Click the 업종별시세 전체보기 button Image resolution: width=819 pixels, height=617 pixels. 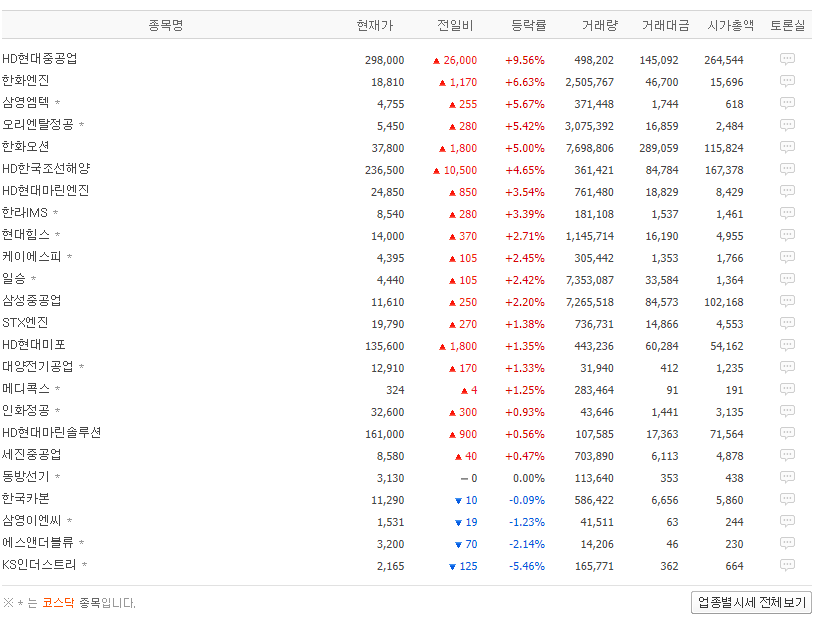751,602
